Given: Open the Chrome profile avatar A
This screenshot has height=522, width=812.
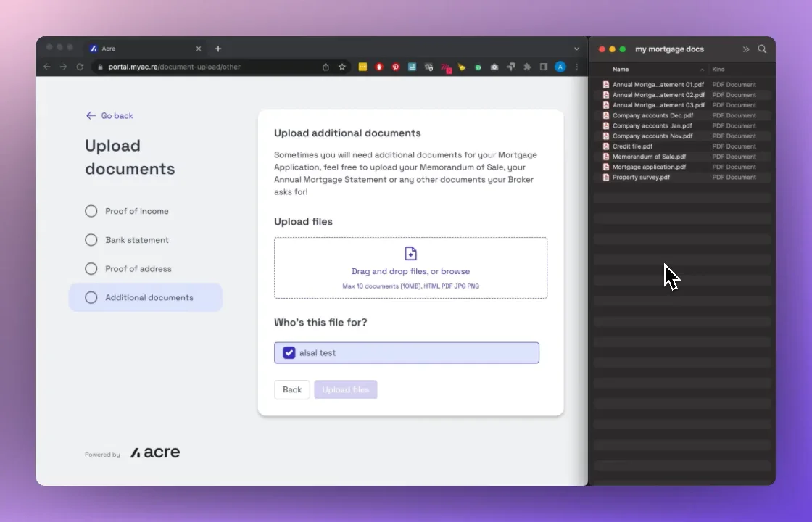Looking at the screenshot, I should [560, 67].
